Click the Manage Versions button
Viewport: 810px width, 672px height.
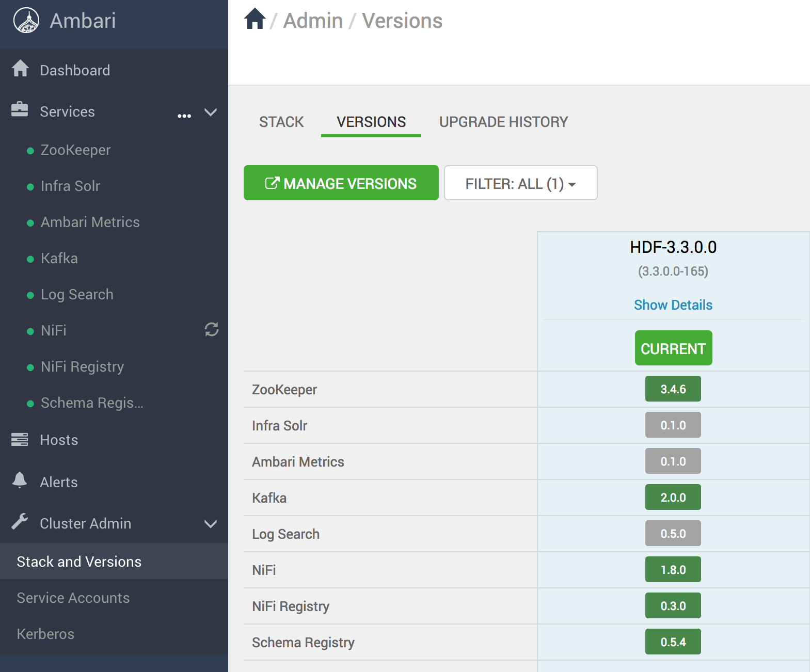pos(341,183)
